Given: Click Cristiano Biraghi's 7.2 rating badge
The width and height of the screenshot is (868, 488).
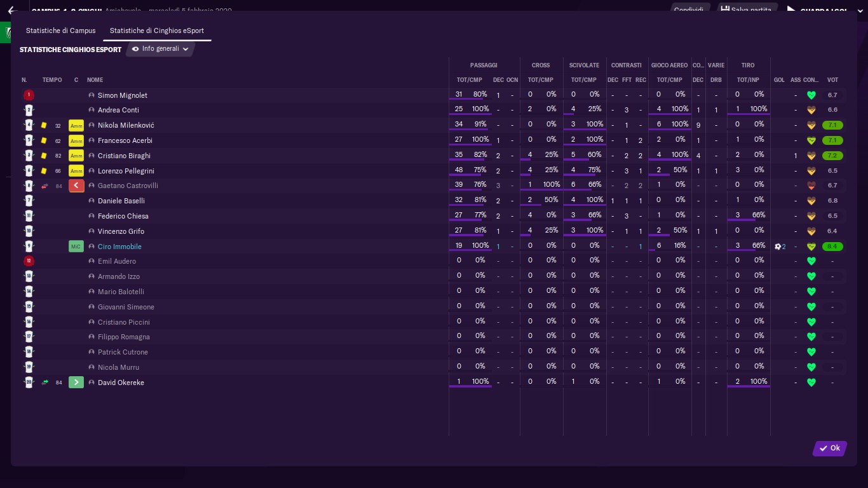Looking at the screenshot, I should tap(832, 156).
